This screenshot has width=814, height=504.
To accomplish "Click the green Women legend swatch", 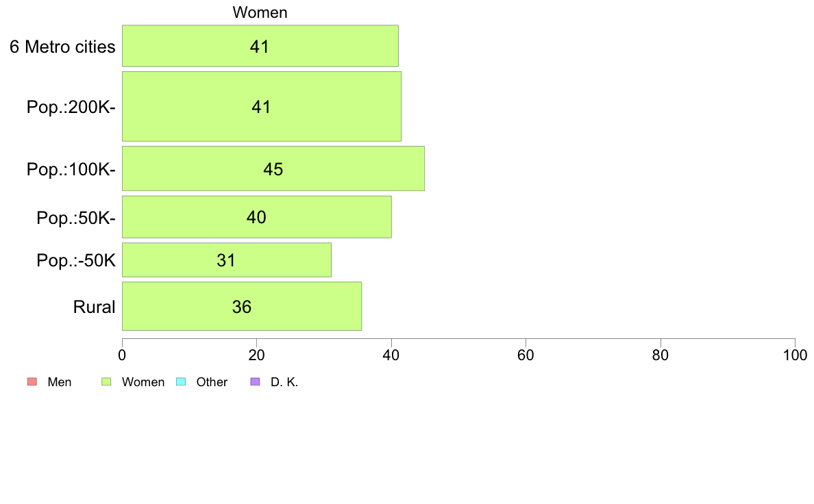I will pyautogui.click(x=106, y=381).
